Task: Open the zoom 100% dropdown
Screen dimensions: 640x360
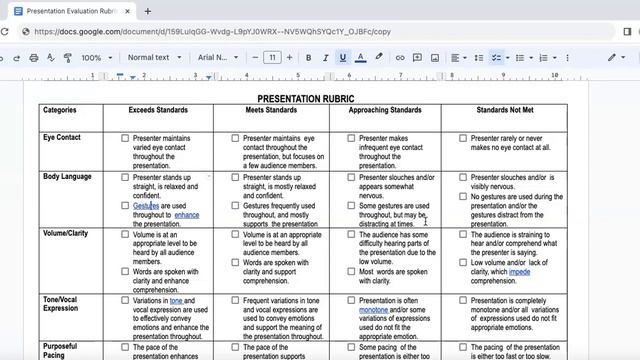Action: coord(97,58)
